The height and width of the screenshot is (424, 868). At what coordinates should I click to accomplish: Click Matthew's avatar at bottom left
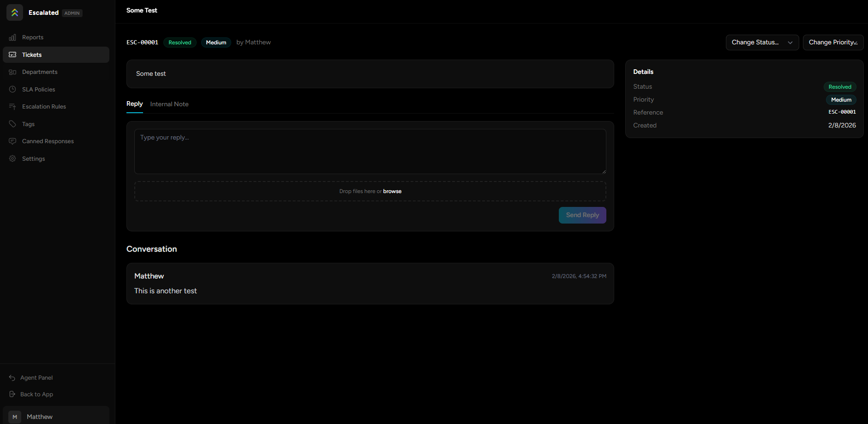(x=14, y=416)
